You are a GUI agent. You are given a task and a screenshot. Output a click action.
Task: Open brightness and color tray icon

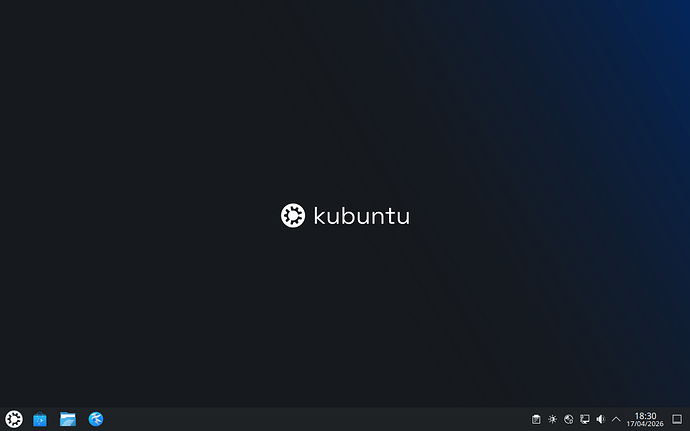[552, 419]
